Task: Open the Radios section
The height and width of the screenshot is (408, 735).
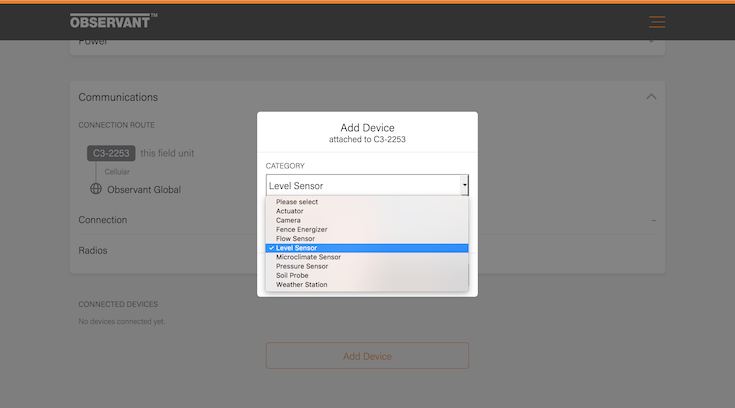Action: 93,250
